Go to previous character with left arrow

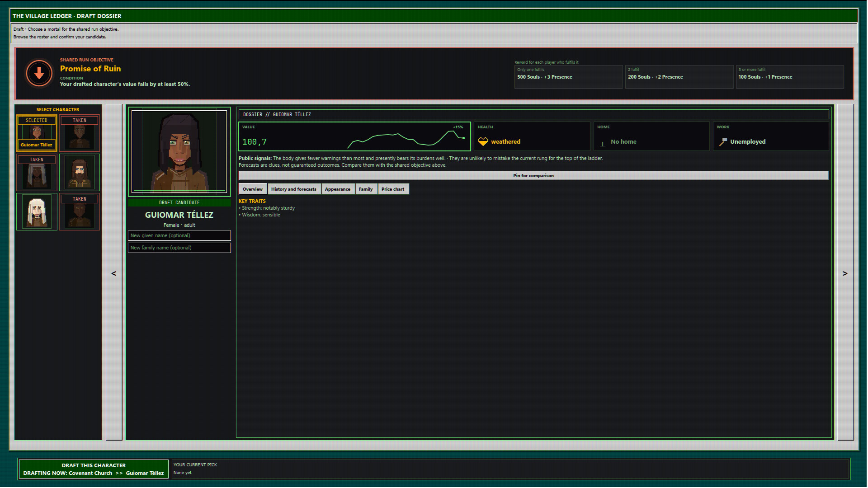[114, 272]
